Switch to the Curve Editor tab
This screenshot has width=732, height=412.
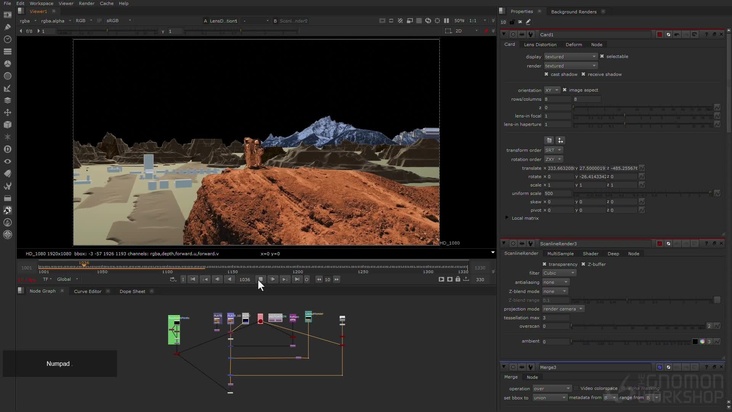(x=88, y=291)
